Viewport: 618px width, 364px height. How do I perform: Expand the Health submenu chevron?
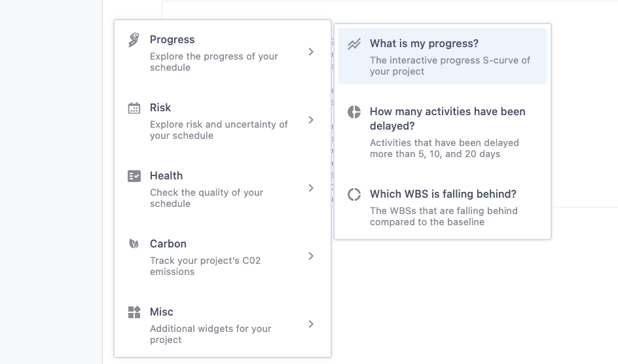point(311,188)
